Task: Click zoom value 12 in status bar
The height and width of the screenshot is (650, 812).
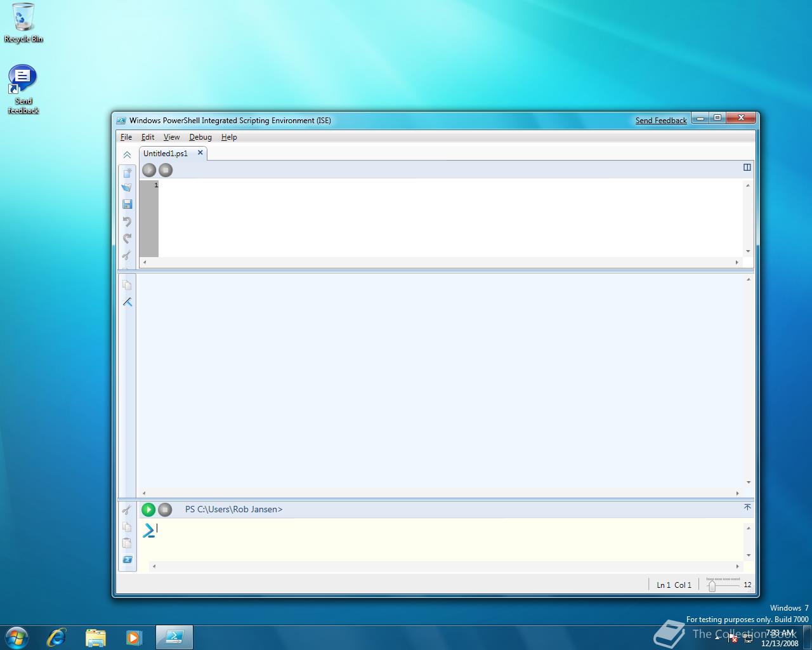Action: [x=747, y=585]
